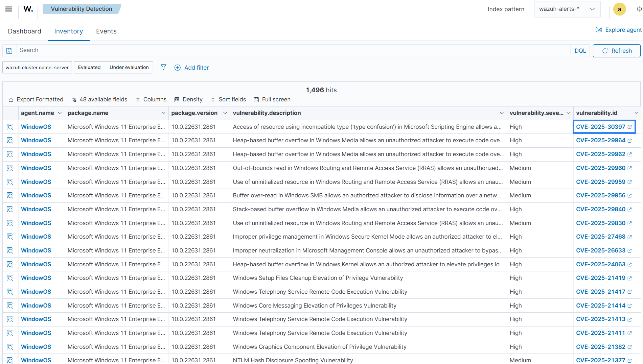
Task: Click inside the Search input field
Action: (135, 50)
